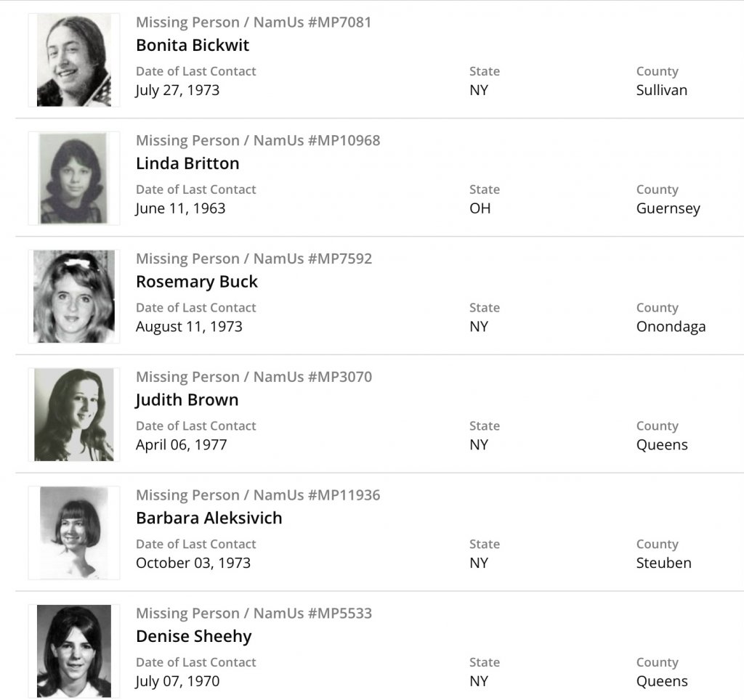Click the NamUs #MP7081 case heading
744x700 pixels.
coord(254,23)
